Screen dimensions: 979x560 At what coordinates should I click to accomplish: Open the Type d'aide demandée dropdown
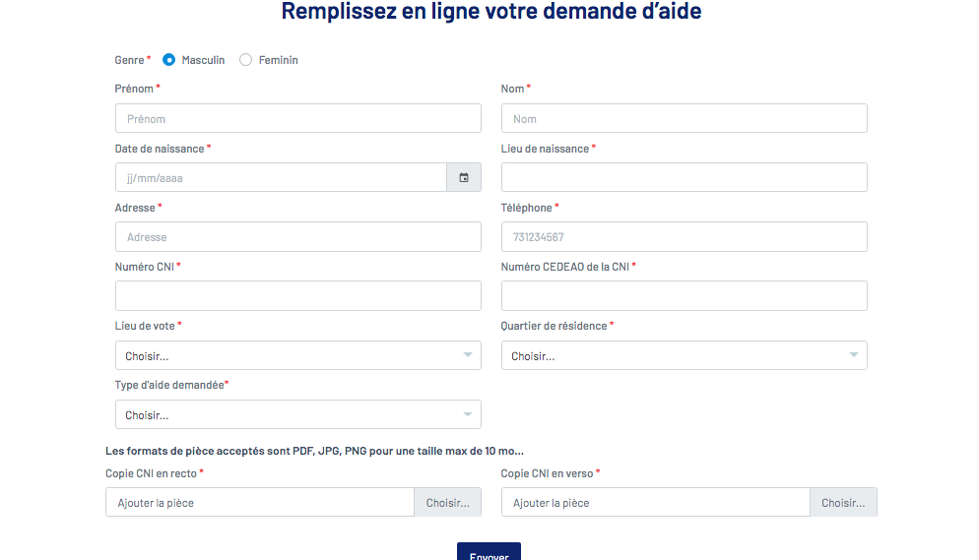pos(297,414)
